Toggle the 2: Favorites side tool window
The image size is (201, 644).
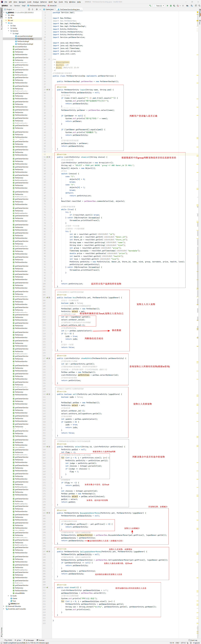point(1,632)
